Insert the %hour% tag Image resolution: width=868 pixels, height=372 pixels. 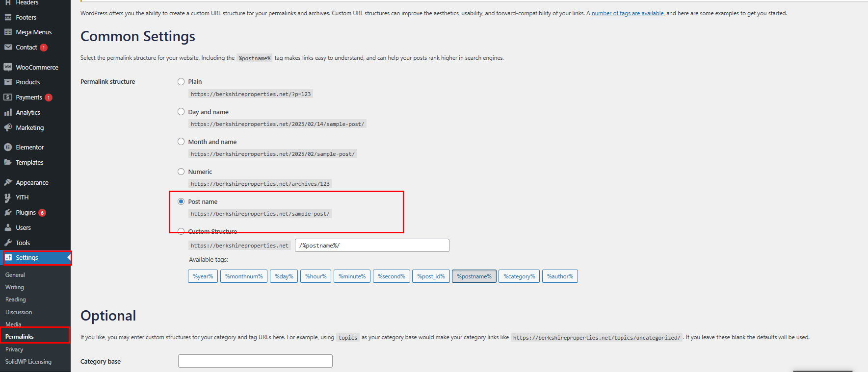[x=316, y=276]
